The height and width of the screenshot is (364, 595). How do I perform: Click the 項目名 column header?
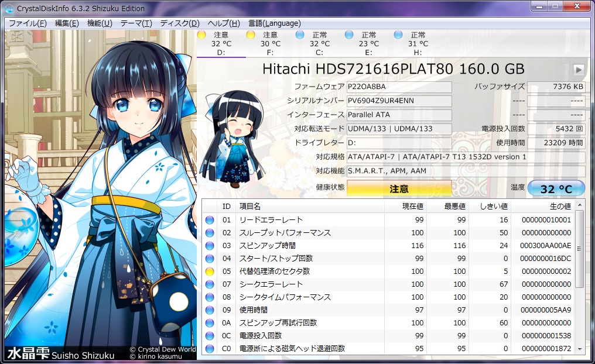click(x=310, y=206)
